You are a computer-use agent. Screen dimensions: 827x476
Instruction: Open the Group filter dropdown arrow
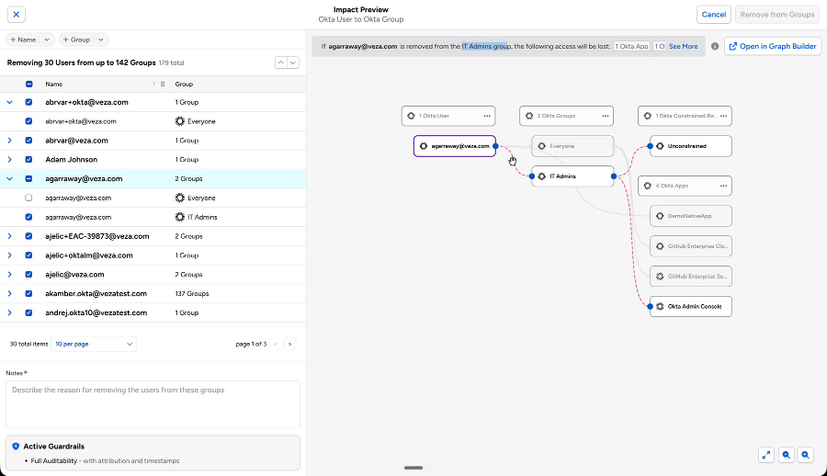coord(101,40)
